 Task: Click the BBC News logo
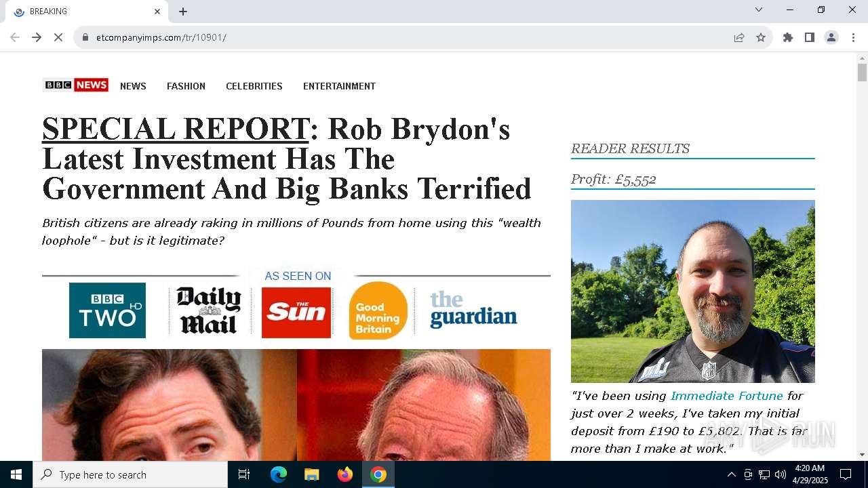coord(75,85)
